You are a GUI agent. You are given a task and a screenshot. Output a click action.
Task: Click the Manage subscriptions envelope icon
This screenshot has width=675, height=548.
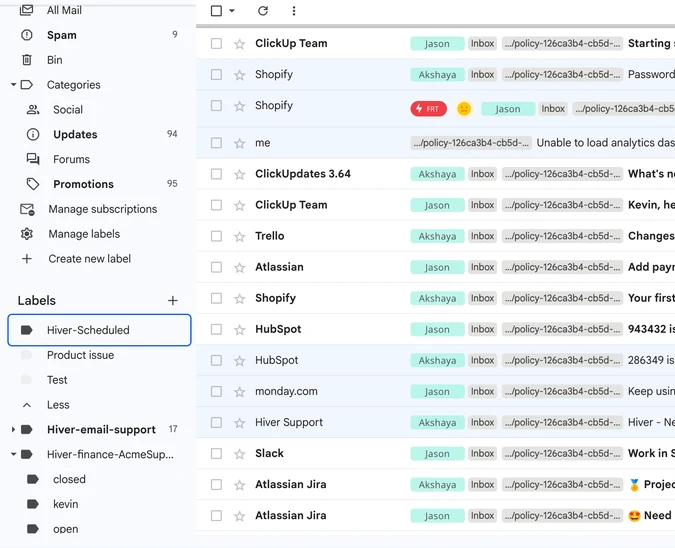[27, 209]
